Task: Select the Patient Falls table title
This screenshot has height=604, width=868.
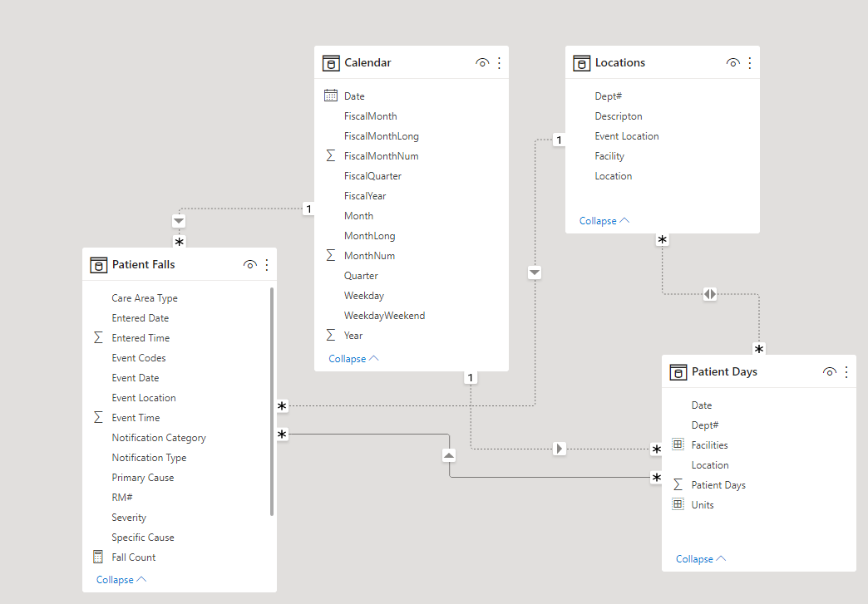Action: click(143, 265)
